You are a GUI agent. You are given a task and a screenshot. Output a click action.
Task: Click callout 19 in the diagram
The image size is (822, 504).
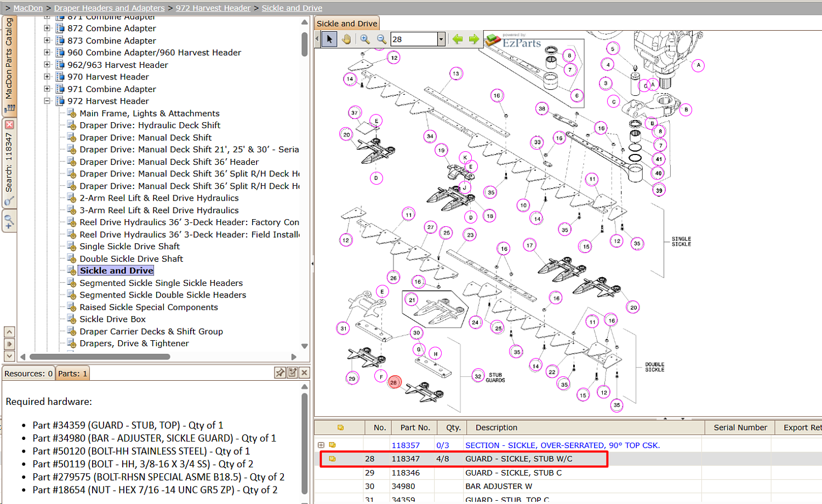click(442, 150)
